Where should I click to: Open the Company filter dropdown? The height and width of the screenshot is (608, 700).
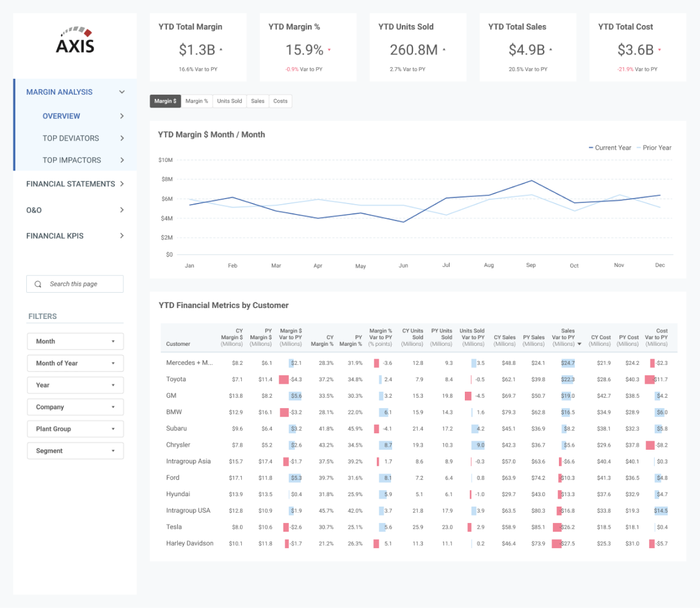pyautogui.click(x=75, y=407)
